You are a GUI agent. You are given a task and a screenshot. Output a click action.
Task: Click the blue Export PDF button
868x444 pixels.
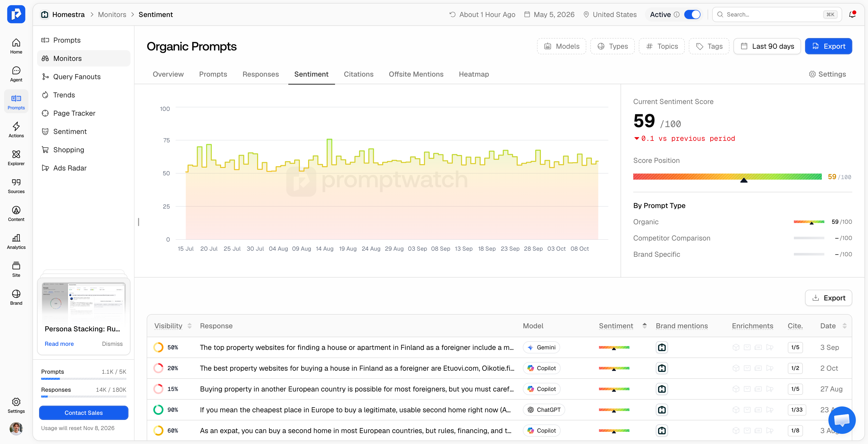828,46
